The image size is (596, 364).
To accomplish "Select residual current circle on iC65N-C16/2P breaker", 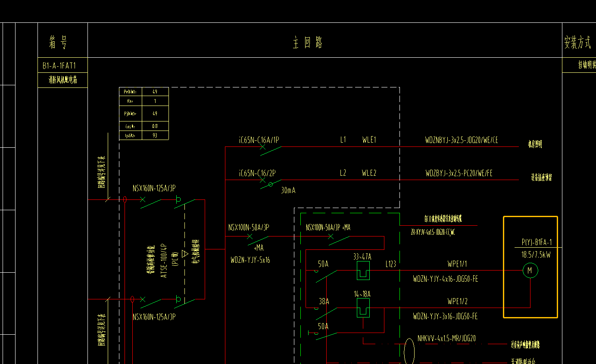I will (271, 184).
